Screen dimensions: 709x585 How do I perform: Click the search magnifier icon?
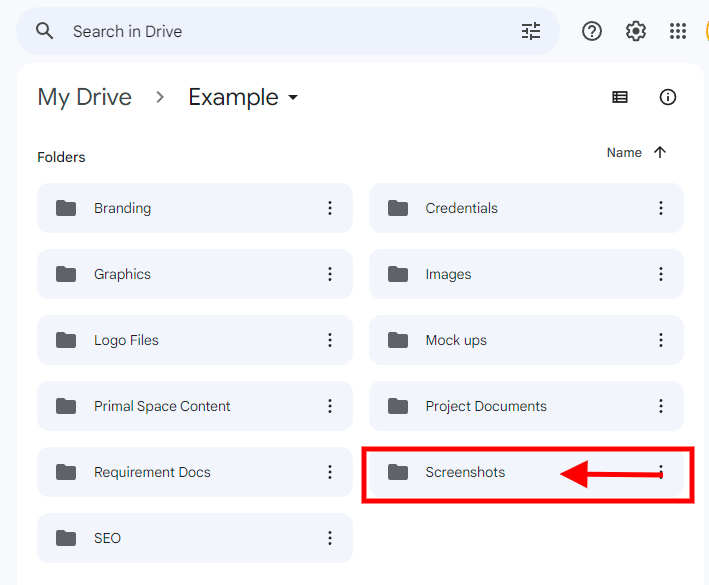coord(44,31)
